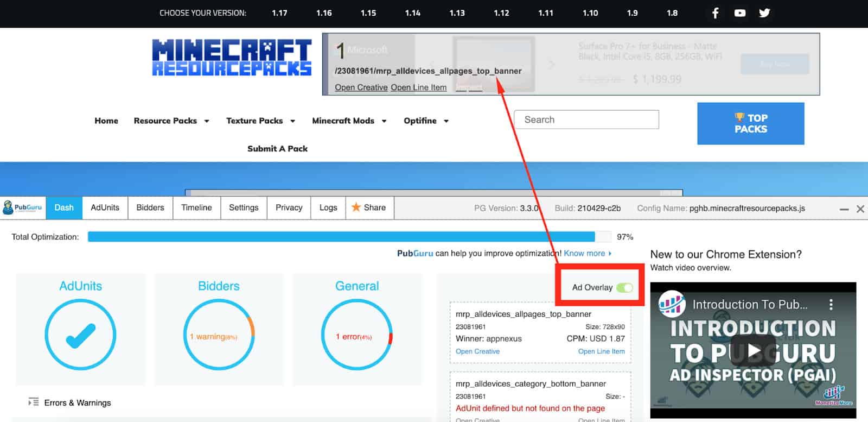Select Minecraft version 1.16
This screenshot has width=868, height=422.
[324, 13]
